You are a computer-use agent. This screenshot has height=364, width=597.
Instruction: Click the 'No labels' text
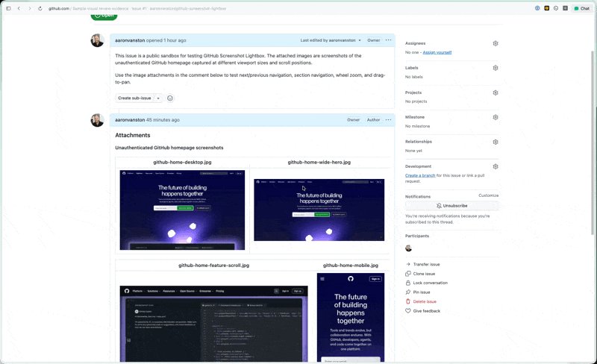tap(414, 77)
